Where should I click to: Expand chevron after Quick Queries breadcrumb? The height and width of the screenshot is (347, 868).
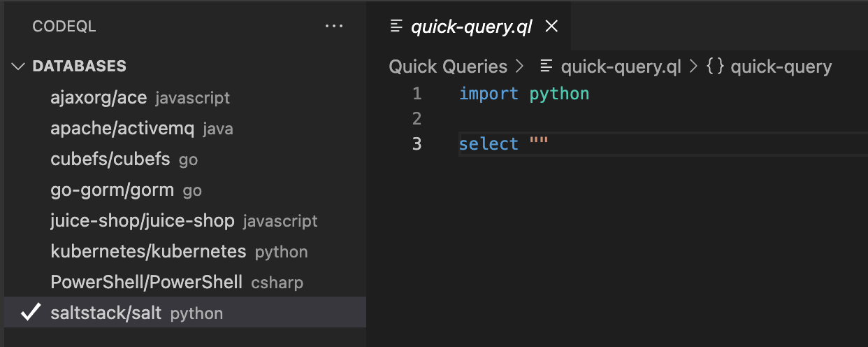(519, 67)
